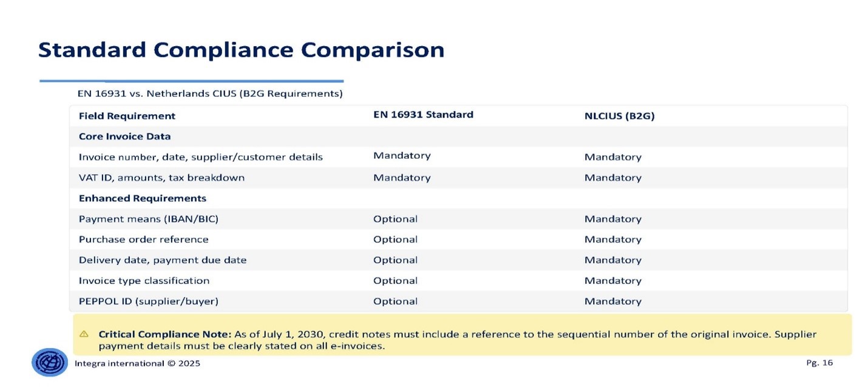This screenshot has height=387, width=868.
Task: Click Optional in the Payment means row
Action: (395, 219)
